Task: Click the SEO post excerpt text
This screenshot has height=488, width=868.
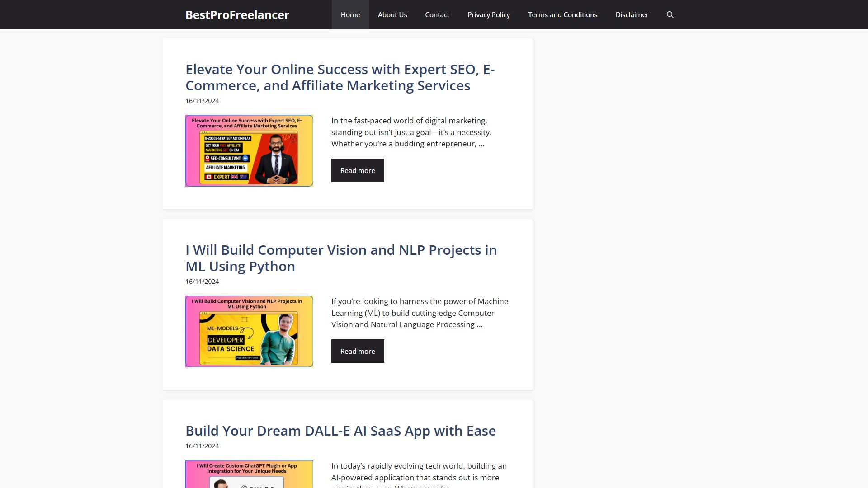Action: pos(410,132)
